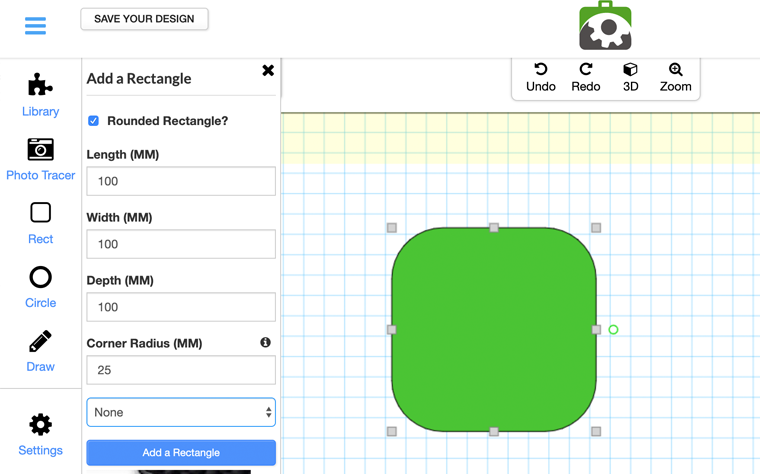Viewport: 760px width, 474px height.
Task: Redo the last action
Action: tap(586, 78)
